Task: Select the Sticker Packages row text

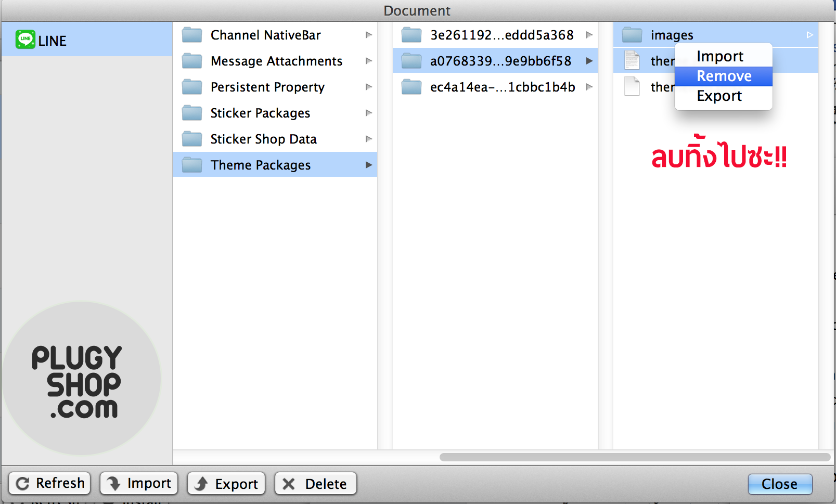Action: coord(260,113)
